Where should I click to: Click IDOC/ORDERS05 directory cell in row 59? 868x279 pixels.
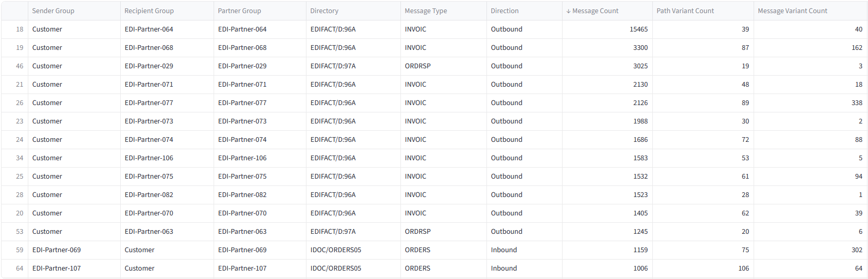pos(336,250)
